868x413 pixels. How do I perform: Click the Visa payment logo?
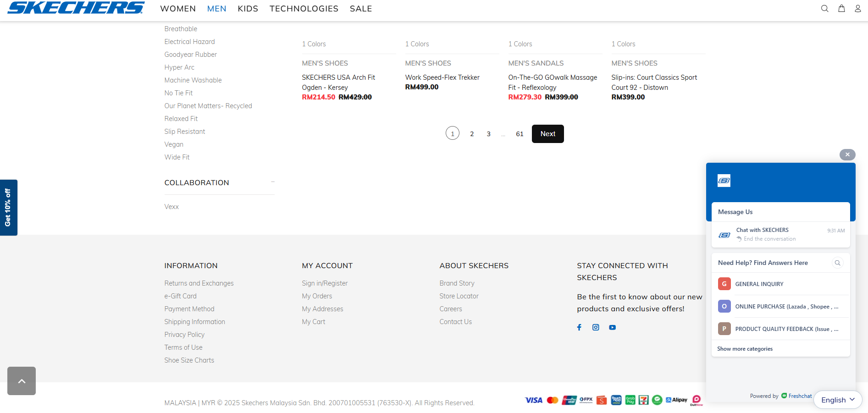[x=534, y=400]
